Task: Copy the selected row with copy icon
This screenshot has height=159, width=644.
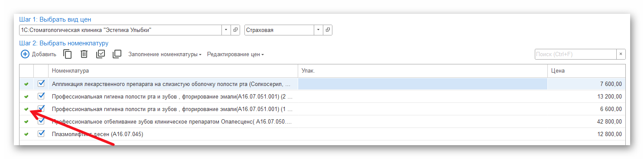Action: coord(68,54)
